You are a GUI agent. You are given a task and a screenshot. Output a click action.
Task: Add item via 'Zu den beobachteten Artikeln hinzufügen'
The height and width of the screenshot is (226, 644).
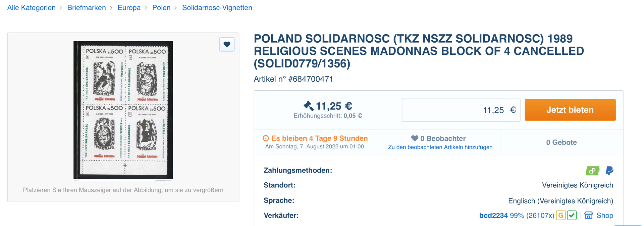(440, 147)
